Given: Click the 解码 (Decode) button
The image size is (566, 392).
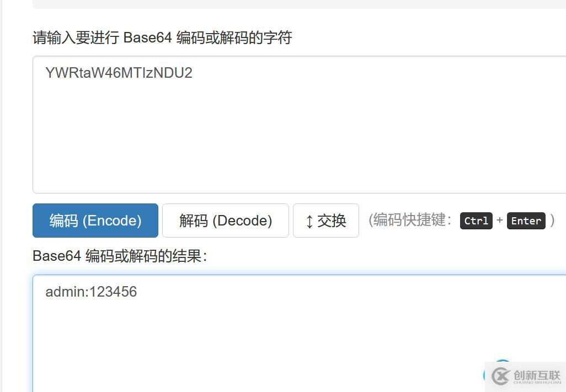Looking at the screenshot, I should [225, 221].
